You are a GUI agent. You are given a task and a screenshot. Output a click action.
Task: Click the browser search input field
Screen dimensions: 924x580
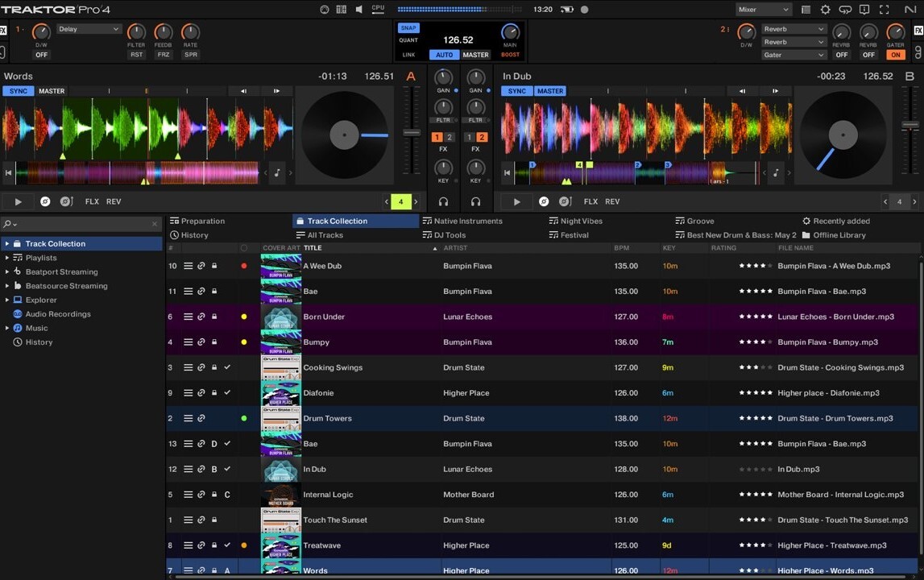[82, 224]
